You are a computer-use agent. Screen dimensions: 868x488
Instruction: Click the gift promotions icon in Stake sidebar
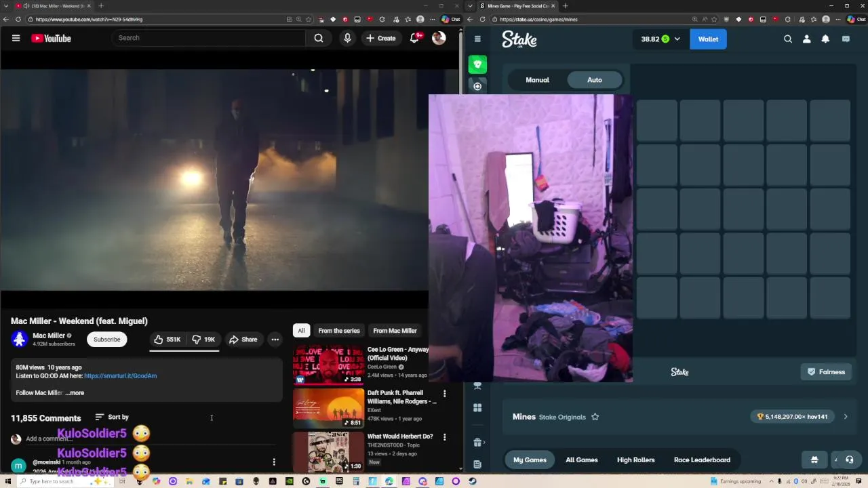click(477, 443)
